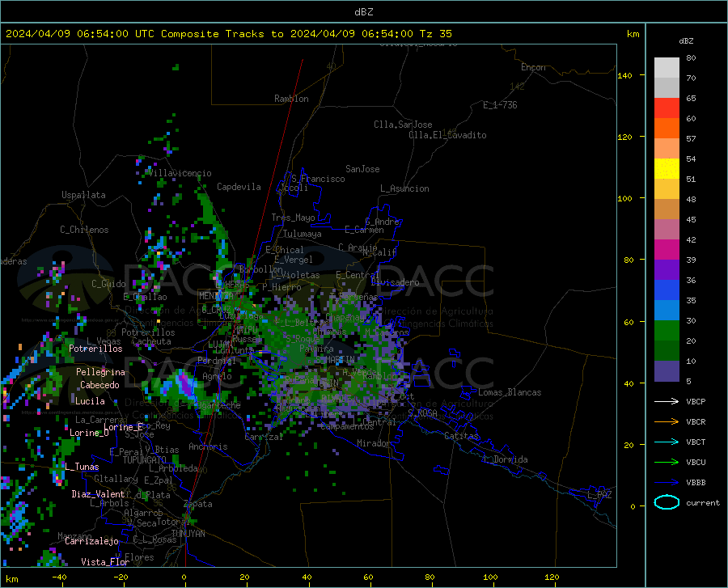Click the 'Capdevila' map label
The height and width of the screenshot is (588, 728).
(x=239, y=187)
